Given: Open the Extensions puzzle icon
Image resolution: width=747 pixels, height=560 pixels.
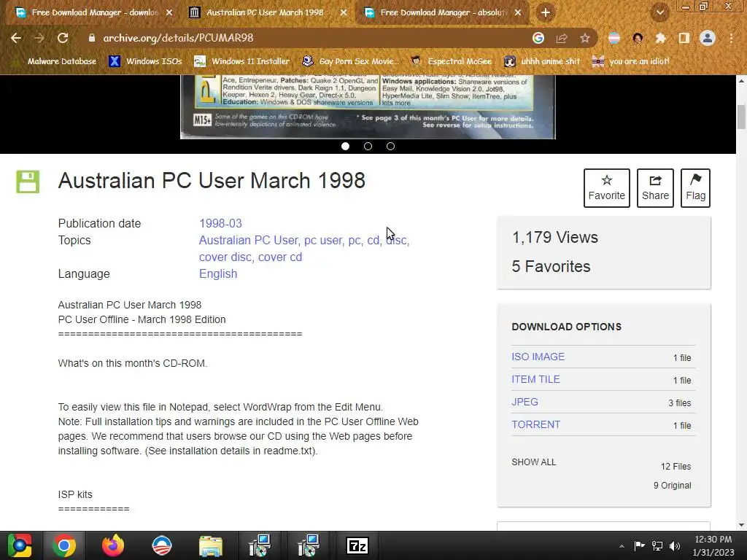Looking at the screenshot, I should [661, 38].
